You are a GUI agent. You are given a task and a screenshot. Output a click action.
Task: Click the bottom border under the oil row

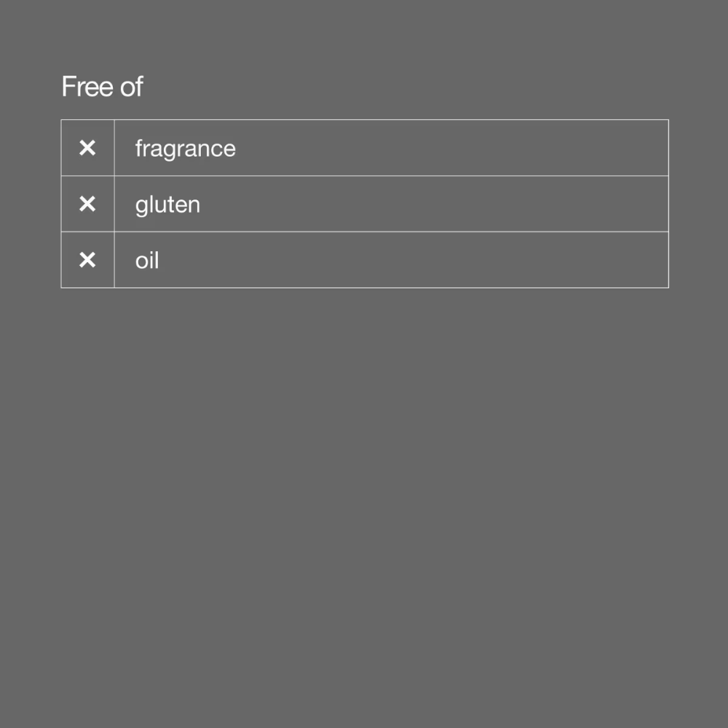pos(364,288)
